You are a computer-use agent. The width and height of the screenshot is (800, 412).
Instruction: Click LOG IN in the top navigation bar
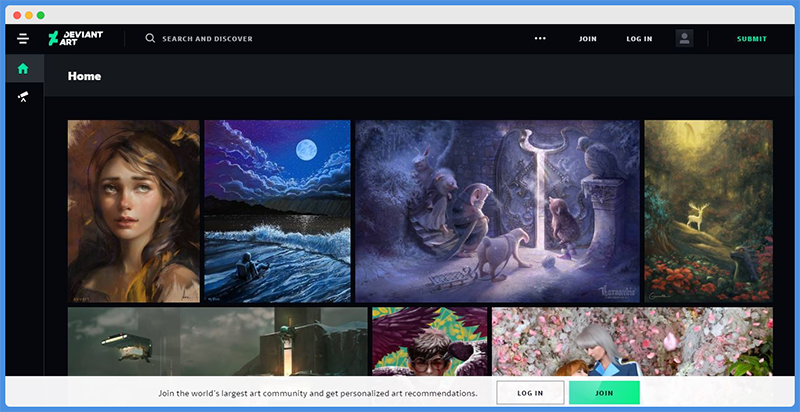639,39
